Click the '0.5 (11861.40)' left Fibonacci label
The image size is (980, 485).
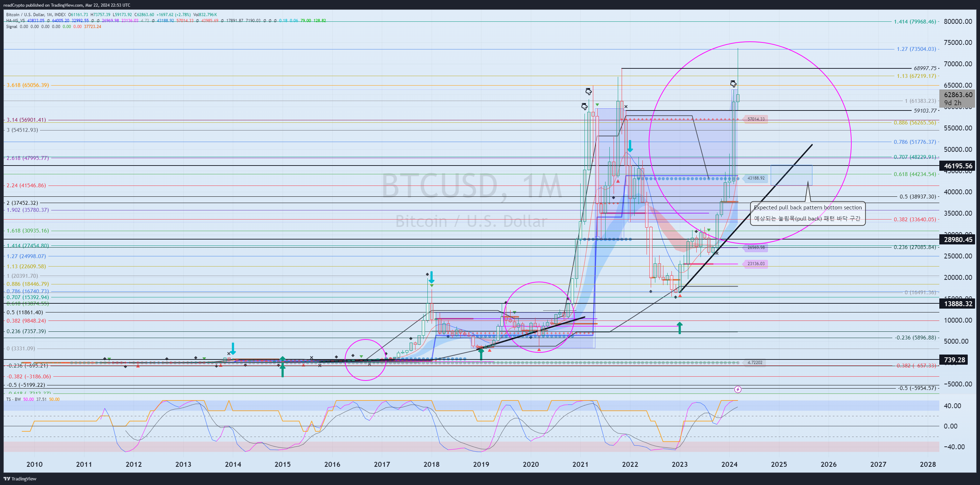point(25,312)
